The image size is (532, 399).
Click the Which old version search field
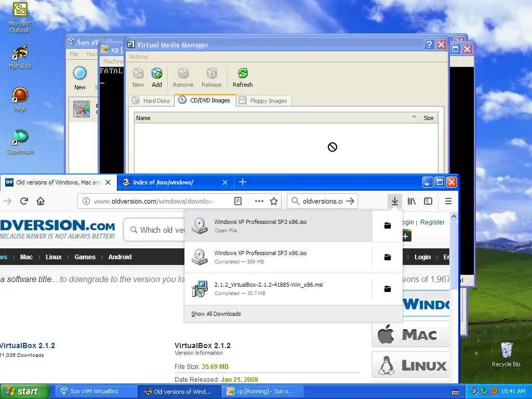point(155,230)
